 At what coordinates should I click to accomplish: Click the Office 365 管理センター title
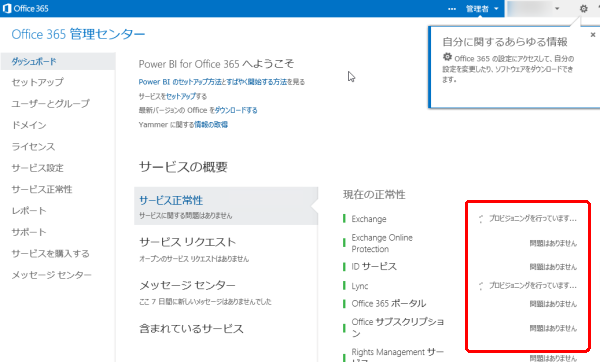tap(78, 34)
